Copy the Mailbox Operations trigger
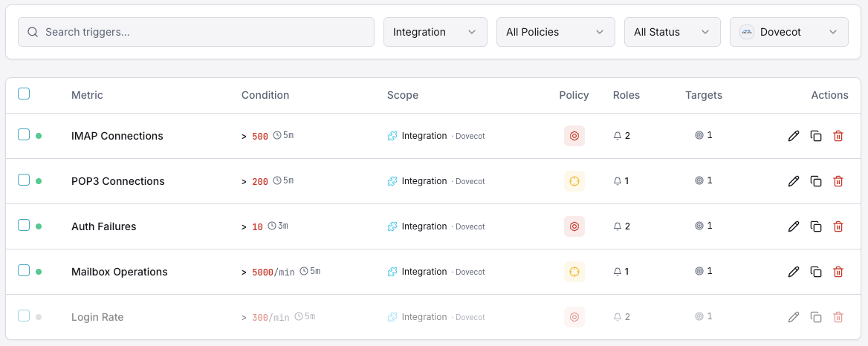The width and height of the screenshot is (868, 346). coord(816,272)
